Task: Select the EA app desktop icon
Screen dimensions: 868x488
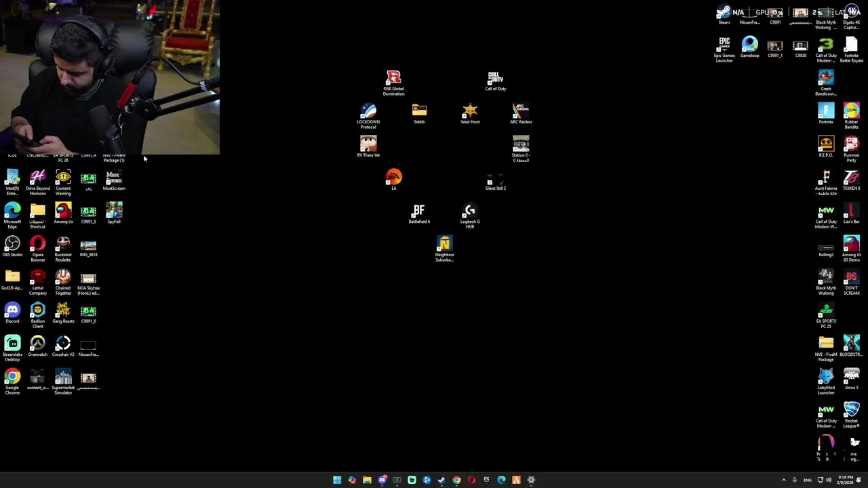Action: tap(393, 180)
